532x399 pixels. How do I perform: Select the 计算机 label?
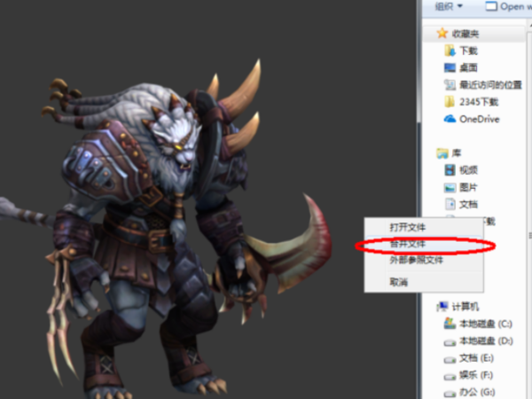pos(465,307)
